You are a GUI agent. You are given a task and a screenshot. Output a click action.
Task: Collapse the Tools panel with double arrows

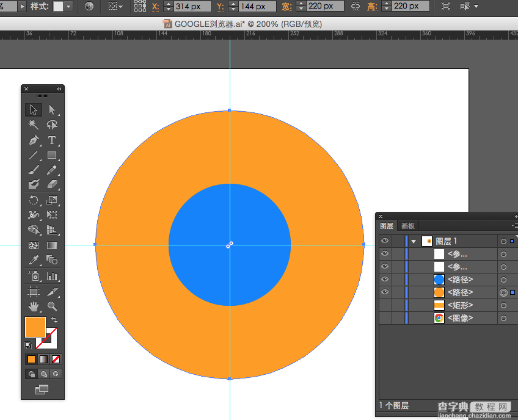pyautogui.click(x=59, y=89)
